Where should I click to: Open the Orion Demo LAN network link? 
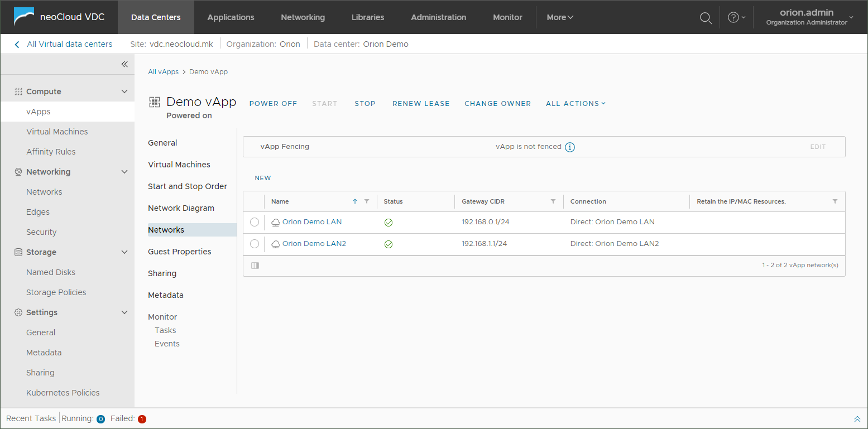pos(312,222)
